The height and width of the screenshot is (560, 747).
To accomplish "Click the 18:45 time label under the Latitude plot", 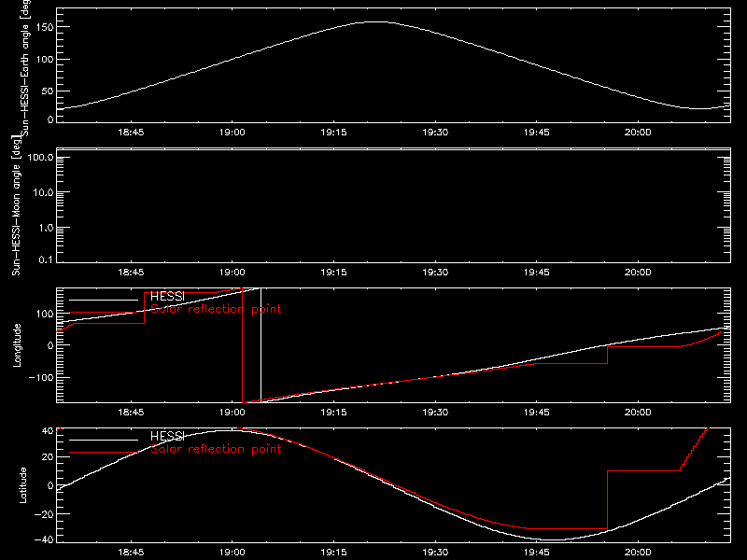I will (x=131, y=553).
